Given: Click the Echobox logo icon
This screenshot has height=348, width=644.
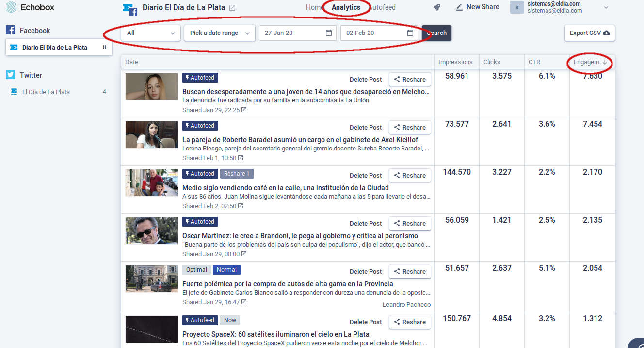Looking at the screenshot, I should pos(11,7).
